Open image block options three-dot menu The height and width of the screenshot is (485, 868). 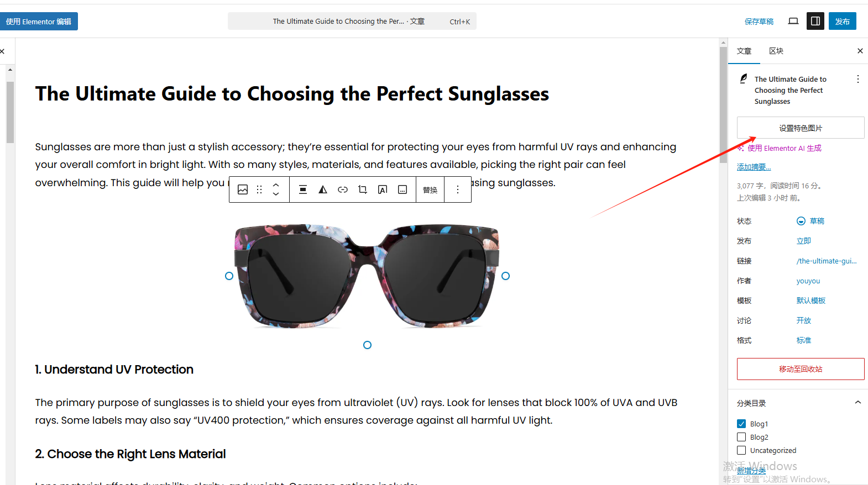tap(458, 189)
